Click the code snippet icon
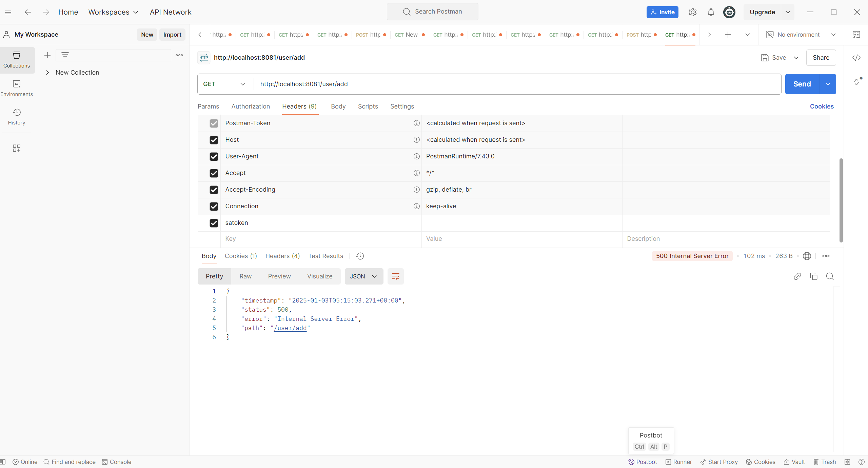Viewport: 868px width, 468px height. (856, 58)
